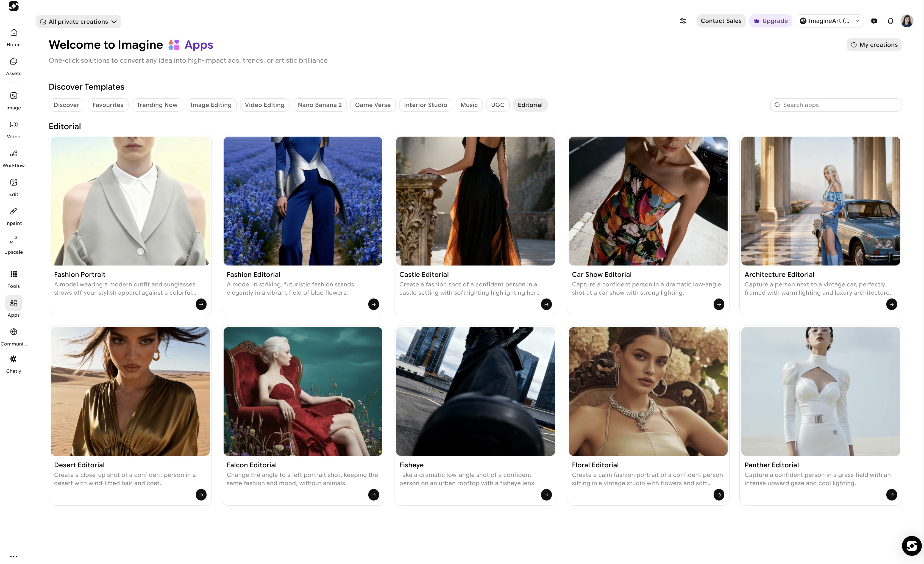Open the chat messages icon in header
Image resolution: width=924 pixels, height=564 pixels.
(x=874, y=21)
